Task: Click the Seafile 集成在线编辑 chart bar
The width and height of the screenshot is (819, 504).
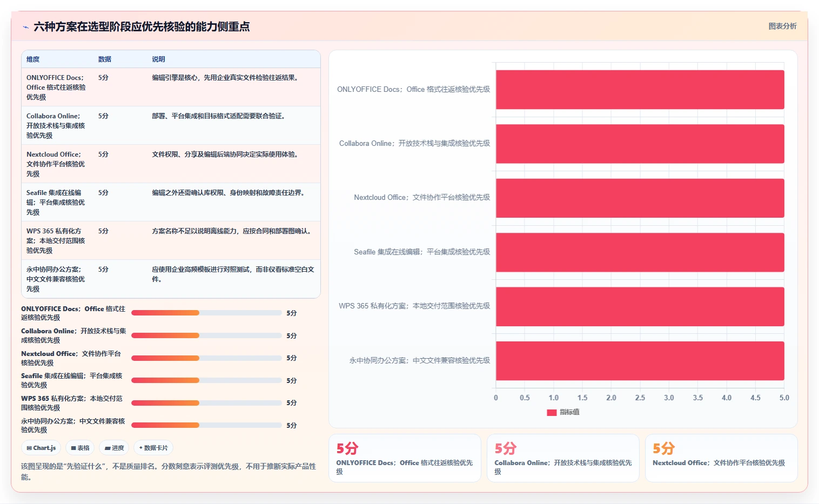Action: click(x=640, y=252)
